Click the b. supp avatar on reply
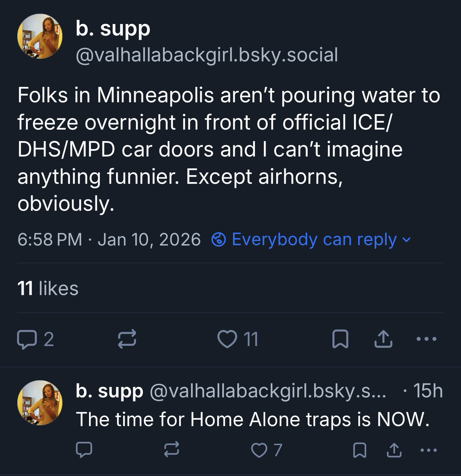The width and height of the screenshot is (461, 476). point(40,402)
